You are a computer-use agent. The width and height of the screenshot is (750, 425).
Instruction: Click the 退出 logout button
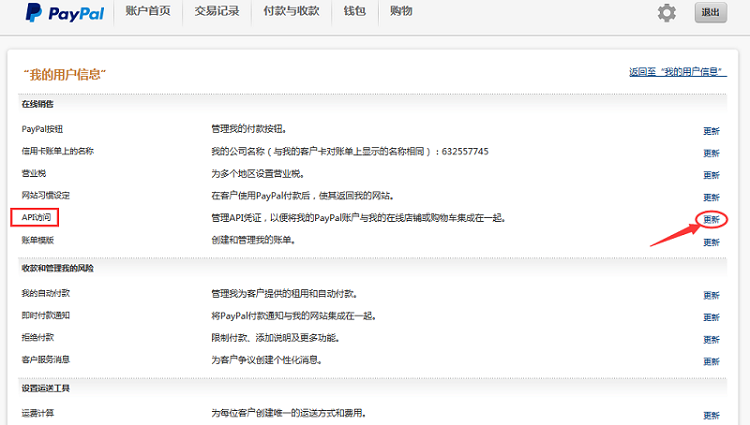(710, 12)
